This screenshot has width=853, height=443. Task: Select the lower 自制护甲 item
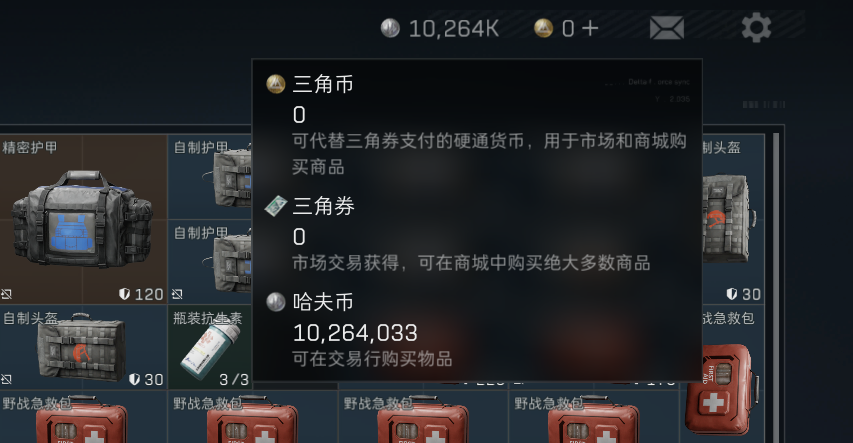click(x=210, y=262)
